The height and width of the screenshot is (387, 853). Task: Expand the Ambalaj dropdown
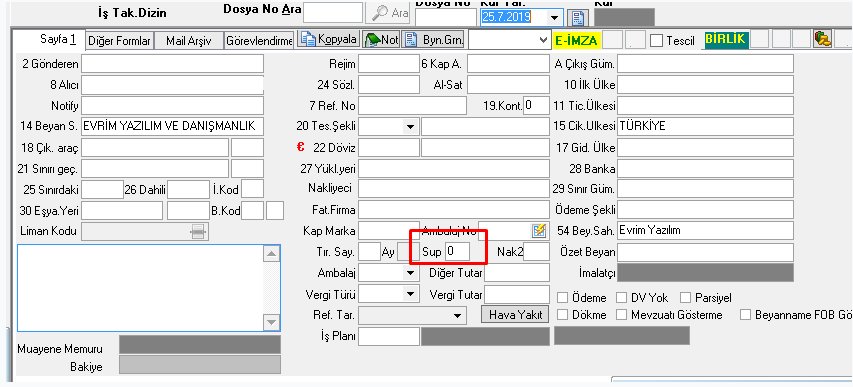[410, 272]
